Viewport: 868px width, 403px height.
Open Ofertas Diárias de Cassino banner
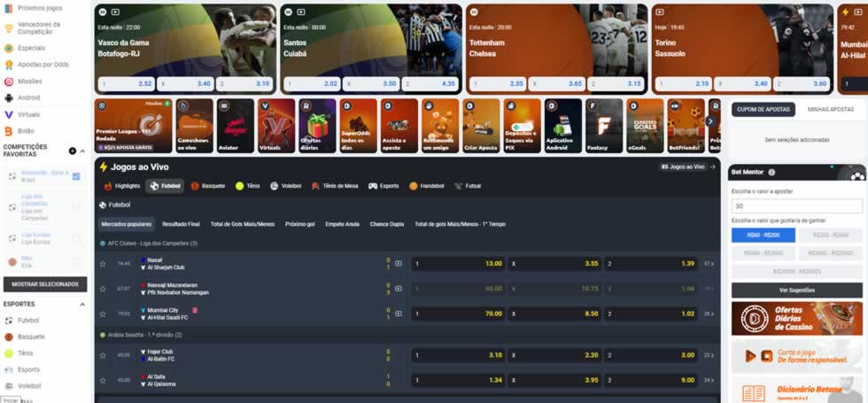796,318
